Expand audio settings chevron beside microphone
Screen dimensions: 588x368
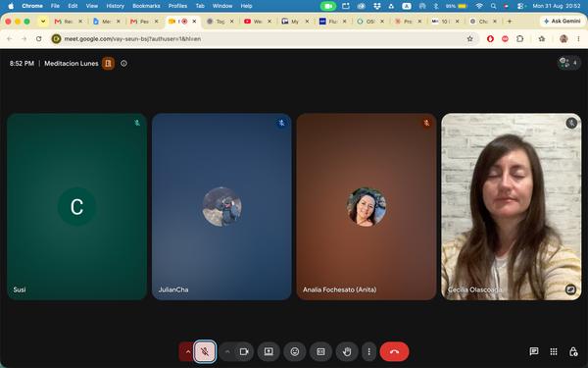pyautogui.click(x=188, y=352)
